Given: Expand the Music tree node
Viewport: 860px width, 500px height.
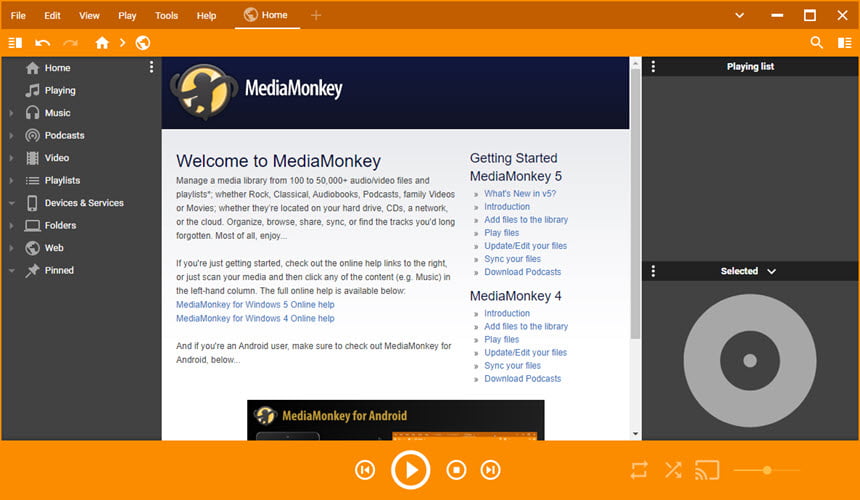Looking at the screenshot, I should point(11,113).
